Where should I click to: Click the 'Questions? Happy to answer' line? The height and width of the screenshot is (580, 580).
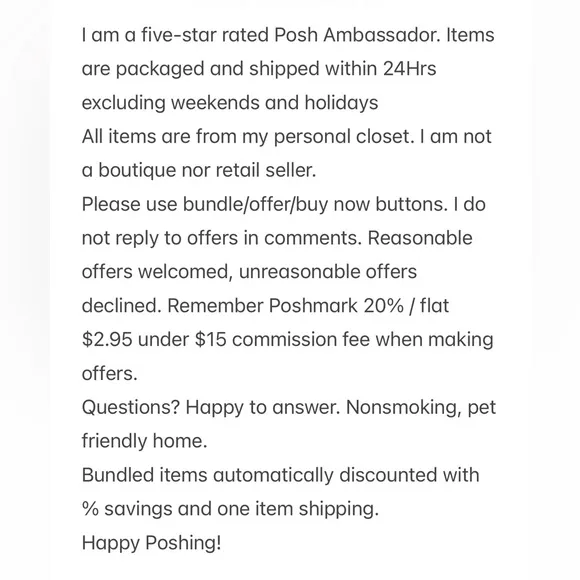[x=289, y=408]
